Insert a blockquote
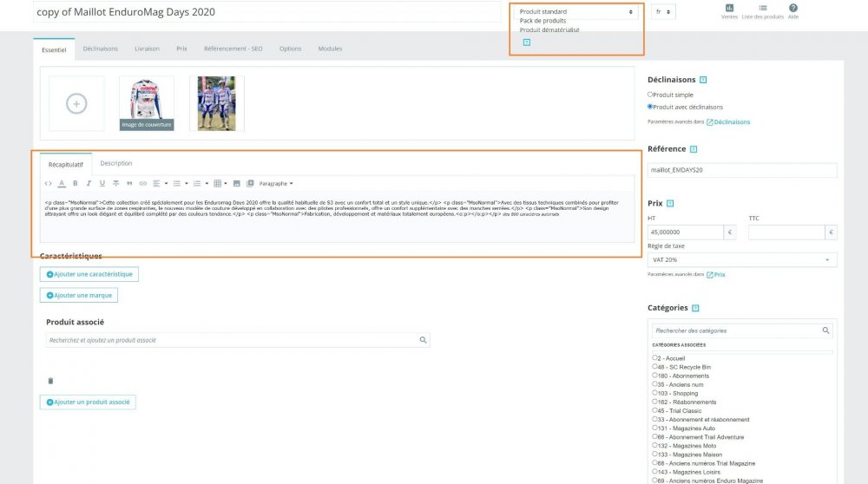Image resolution: width=868 pixels, height=484 pixels. coord(129,184)
